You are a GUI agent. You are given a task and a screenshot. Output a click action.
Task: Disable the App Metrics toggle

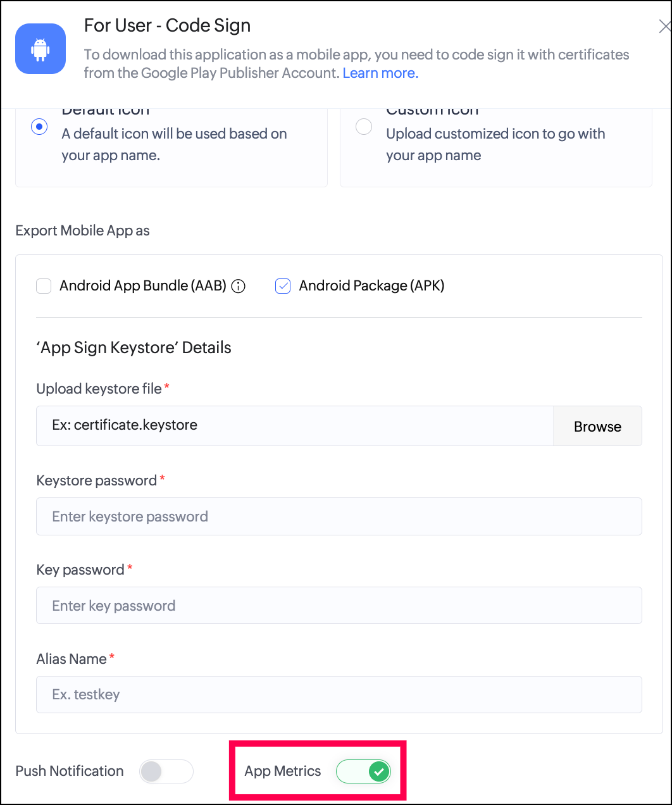[364, 771]
